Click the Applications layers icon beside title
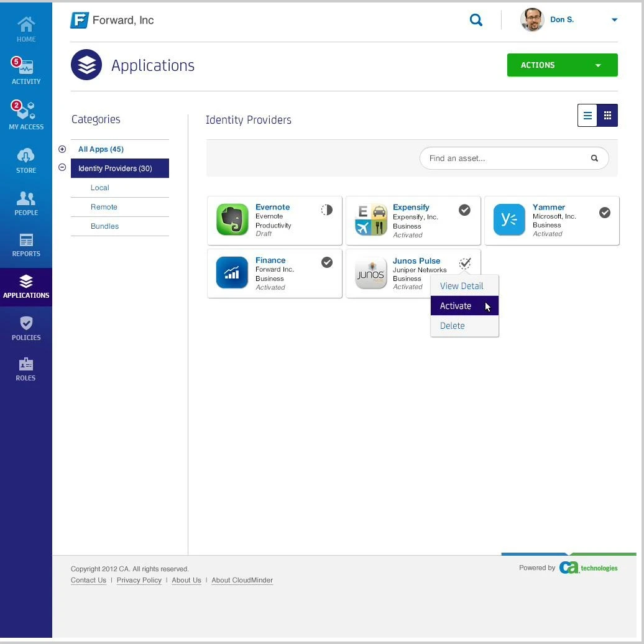 pyautogui.click(x=86, y=65)
